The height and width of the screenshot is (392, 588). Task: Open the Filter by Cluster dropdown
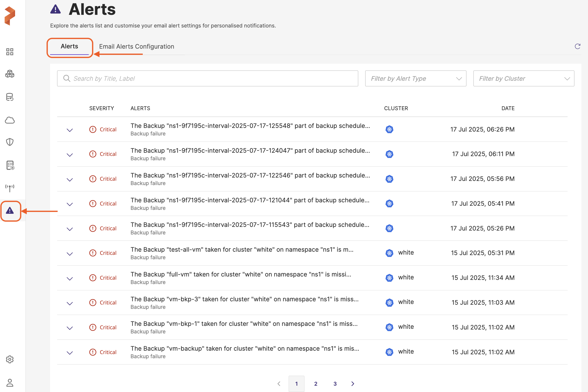pos(524,79)
